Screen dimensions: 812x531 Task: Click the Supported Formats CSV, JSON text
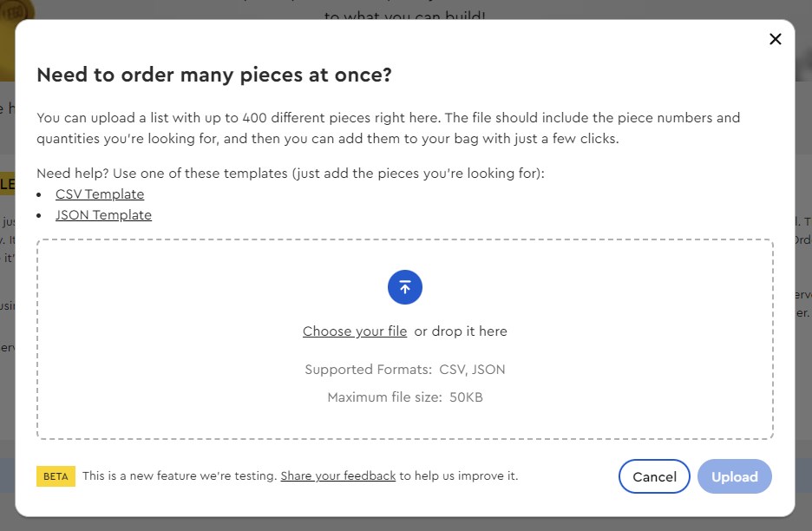click(405, 370)
